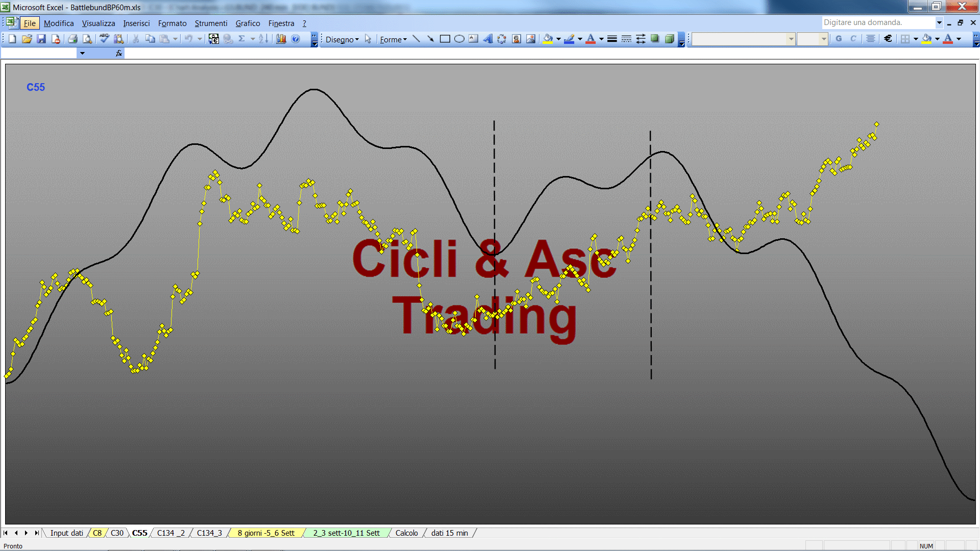980x551 pixels.
Task: Open the Calcolo sheet tab
Action: tap(406, 533)
